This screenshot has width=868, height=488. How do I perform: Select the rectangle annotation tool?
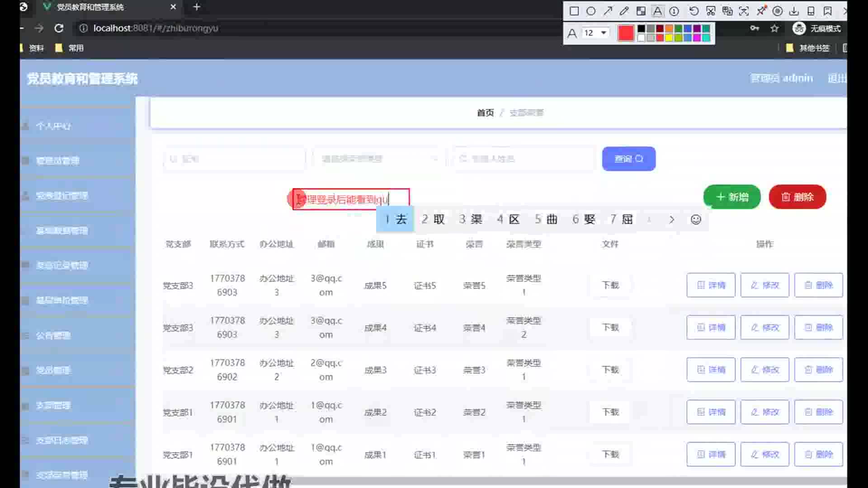(x=574, y=11)
